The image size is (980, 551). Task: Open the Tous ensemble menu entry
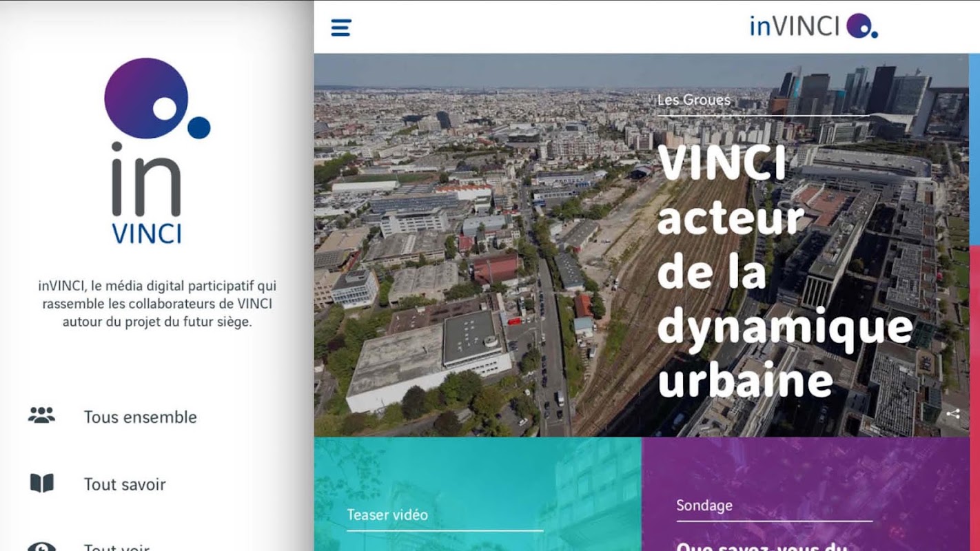click(141, 417)
